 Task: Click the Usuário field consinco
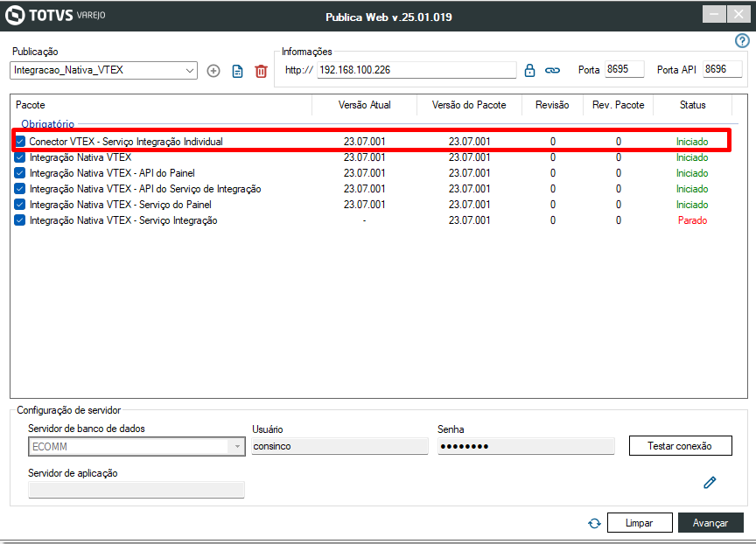pos(339,446)
